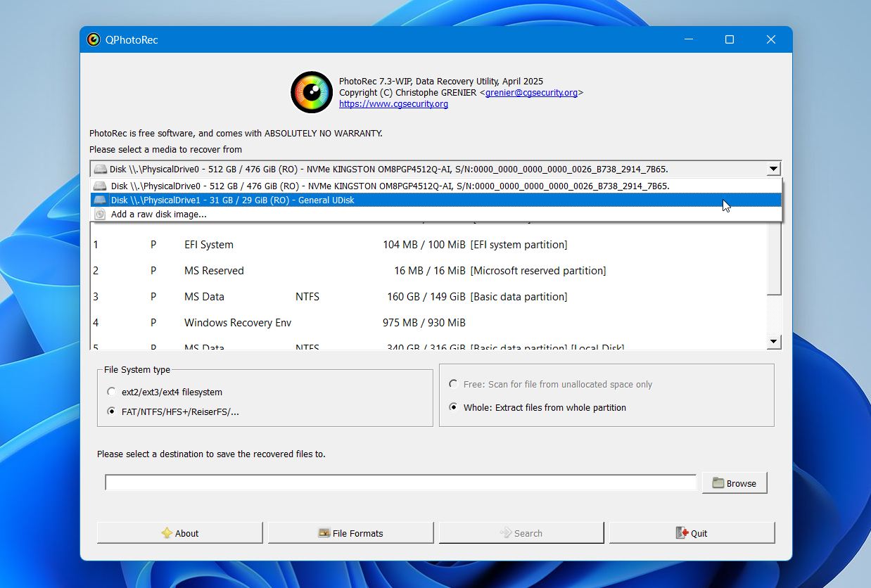Image resolution: width=871 pixels, height=588 pixels.
Task: Click the 975 MB / 930 MiB size cell
Action: pos(424,323)
